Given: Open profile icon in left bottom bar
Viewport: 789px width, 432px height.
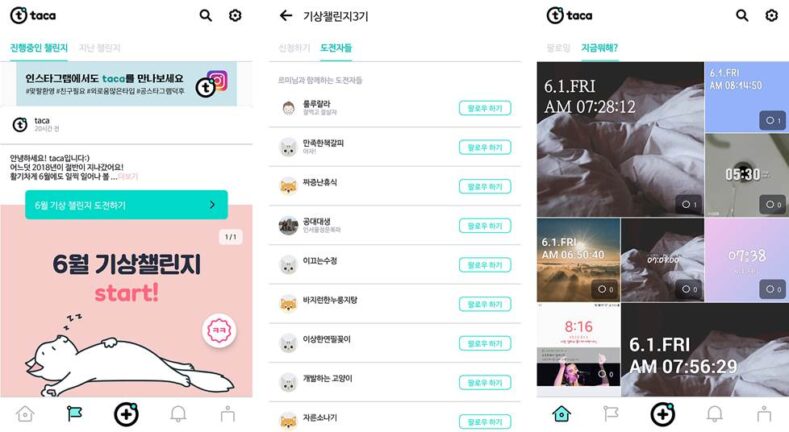Looking at the screenshot, I should pyautogui.click(x=227, y=414).
